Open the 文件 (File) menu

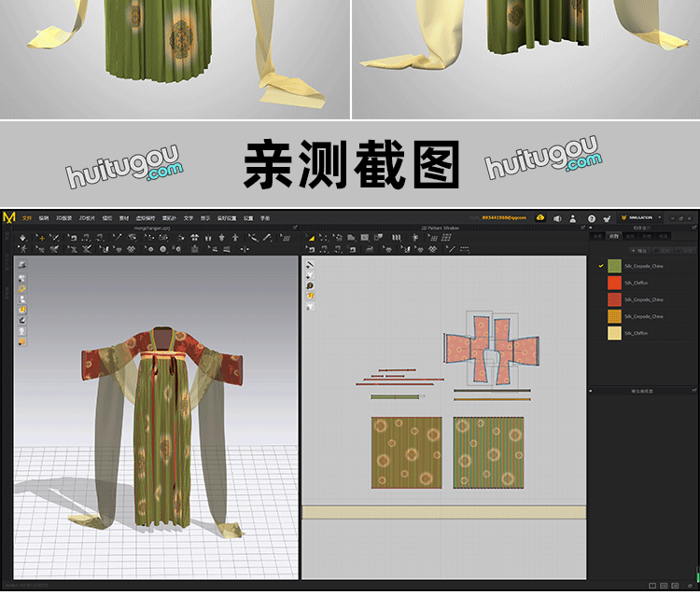tap(27, 217)
